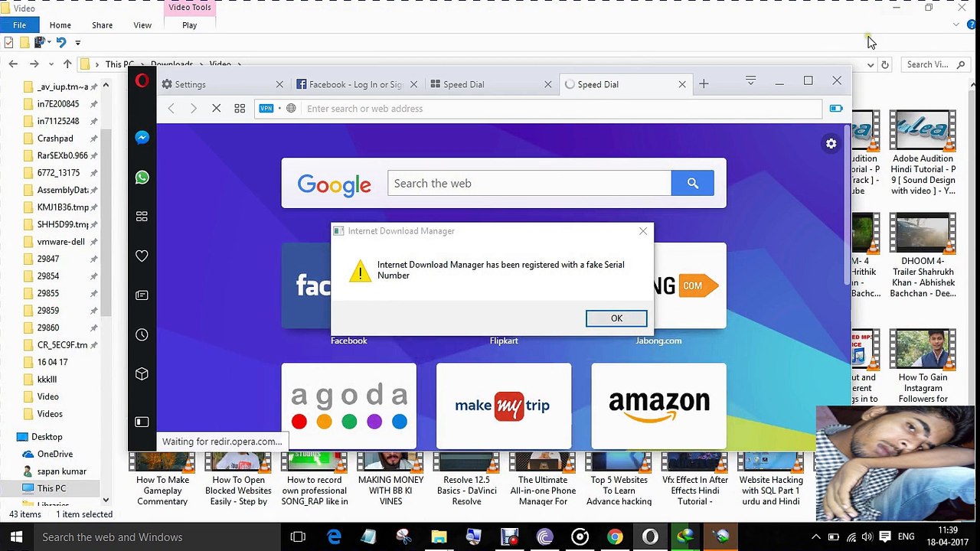Viewport: 980px width, 551px height.
Task: Open History clock icon in Opera sidebar
Action: tap(142, 335)
